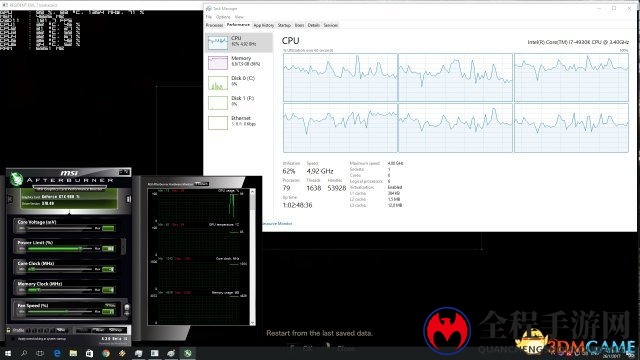Click the Core Clock slider track
This screenshot has width=640, height=360.
pos(60,269)
